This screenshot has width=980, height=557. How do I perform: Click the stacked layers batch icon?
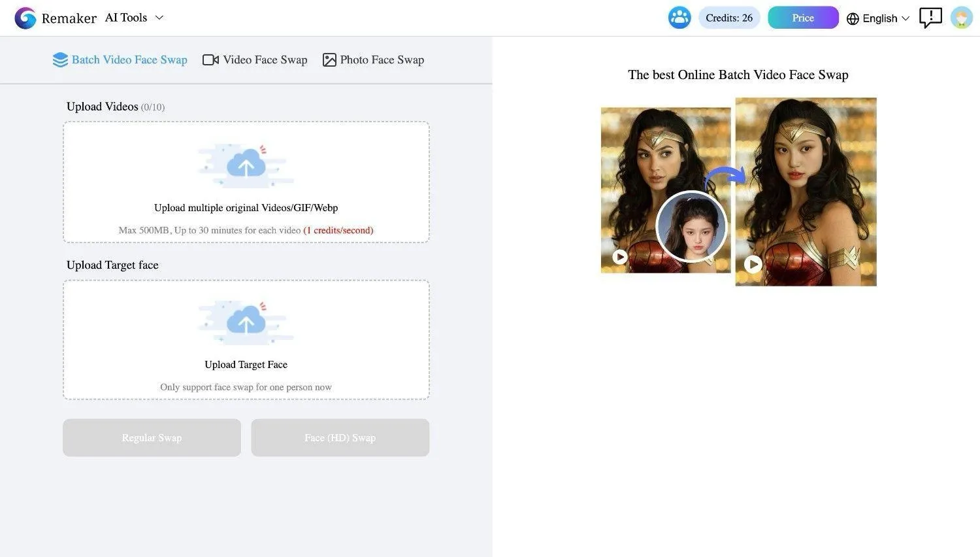click(60, 60)
